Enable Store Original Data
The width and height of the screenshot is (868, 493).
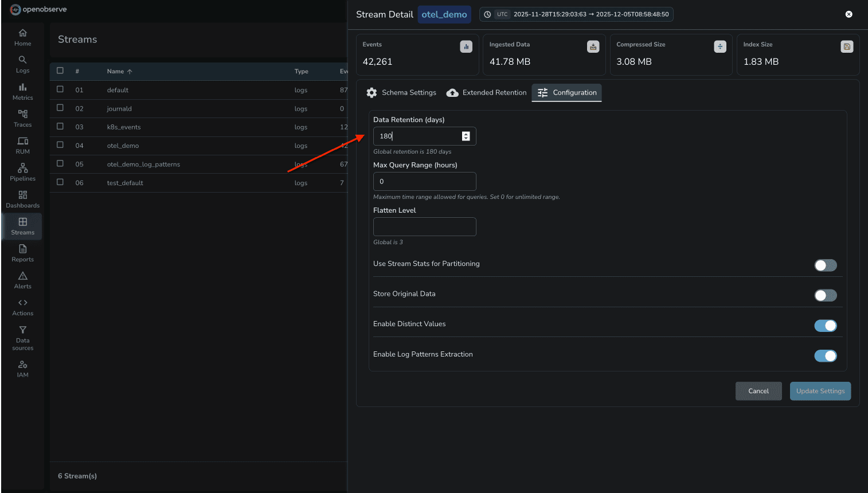[826, 295]
